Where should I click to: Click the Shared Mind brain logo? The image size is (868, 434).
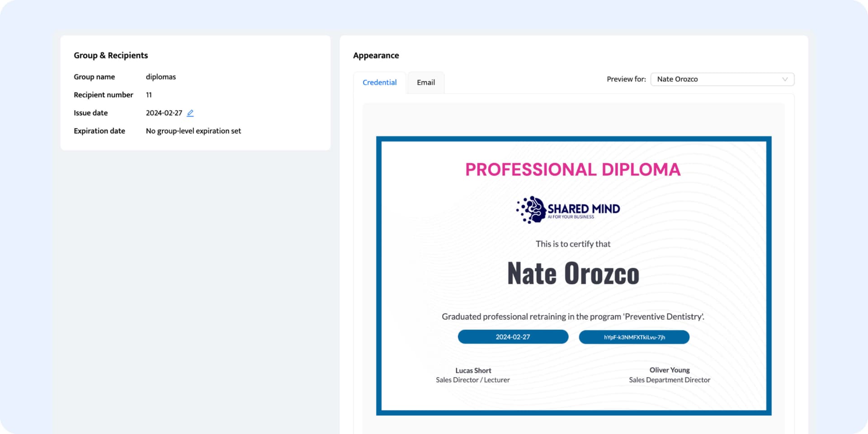532,210
